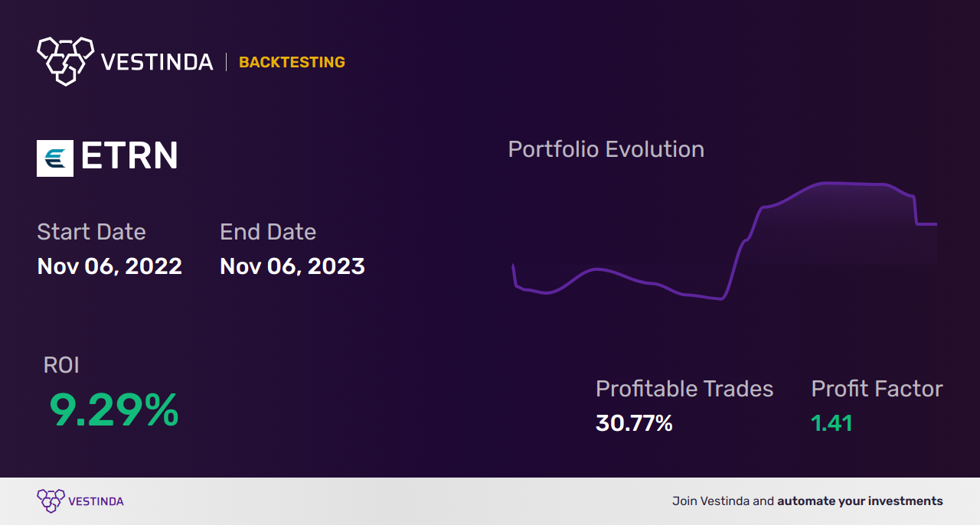This screenshot has height=525, width=980.
Task: Click the Profitable Trades label
Action: pyautogui.click(x=684, y=389)
